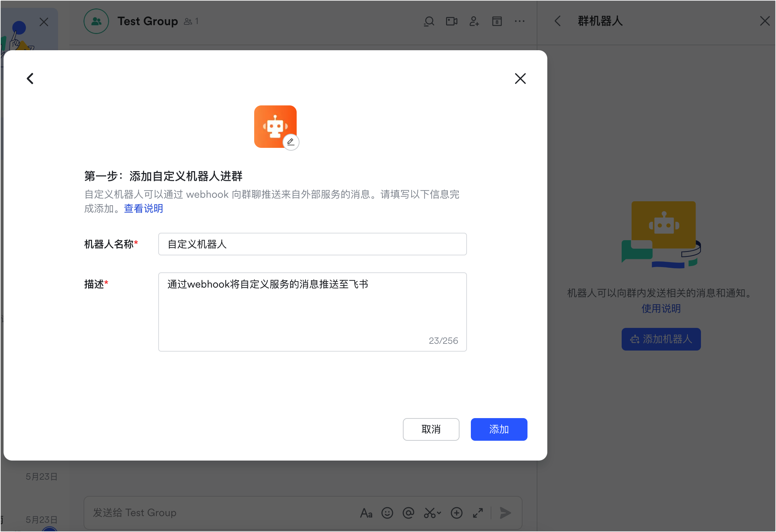The width and height of the screenshot is (776, 532).
Task: Open the 查看说明 help link
Action: tap(143, 209)
